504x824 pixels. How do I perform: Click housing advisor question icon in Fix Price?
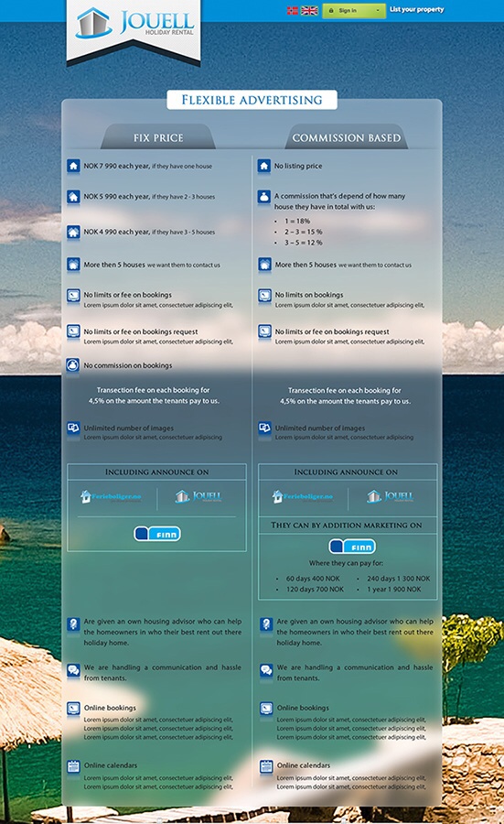73,623
